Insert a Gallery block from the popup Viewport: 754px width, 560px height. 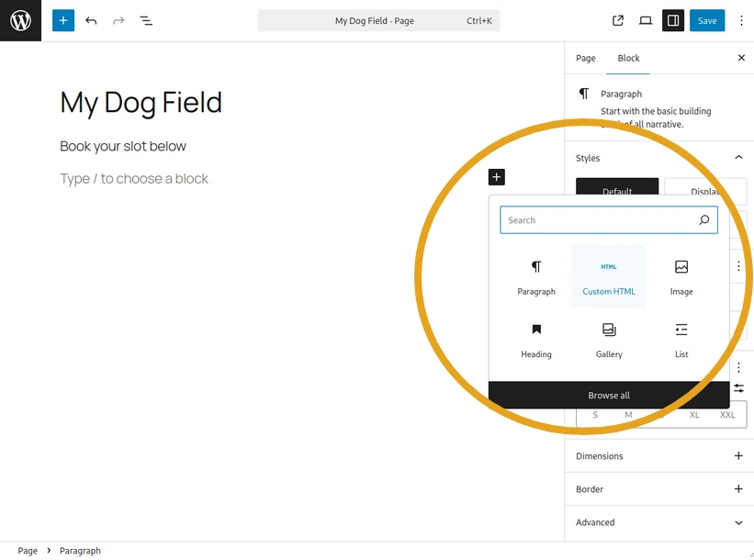click(608, 338)
